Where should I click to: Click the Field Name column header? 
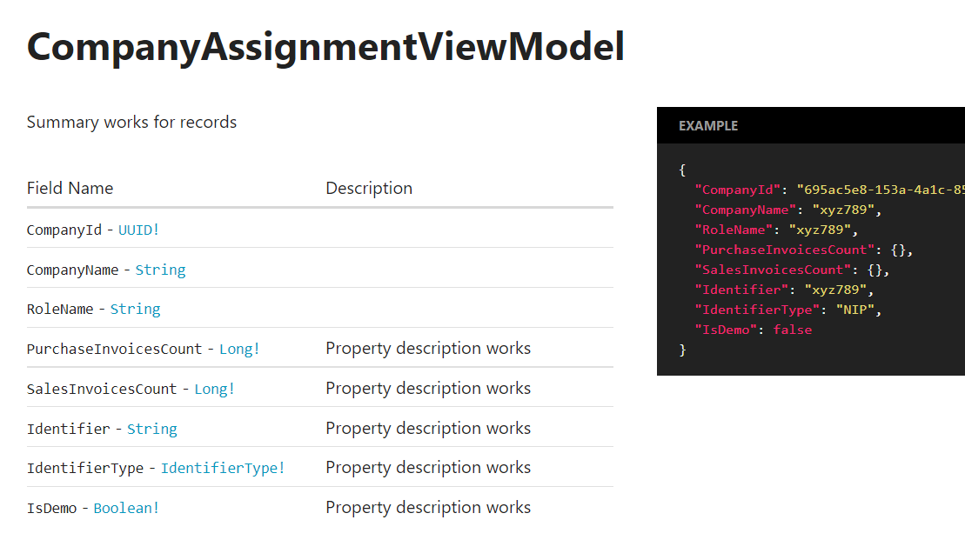tap(70, 188)
